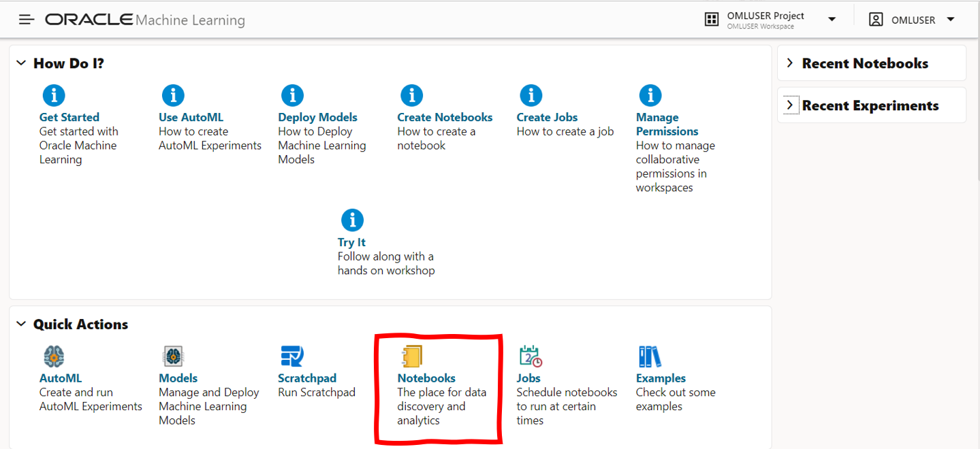Expand the Recent Notebooks panel
The image size is (980, 449).
pos(790,63)
